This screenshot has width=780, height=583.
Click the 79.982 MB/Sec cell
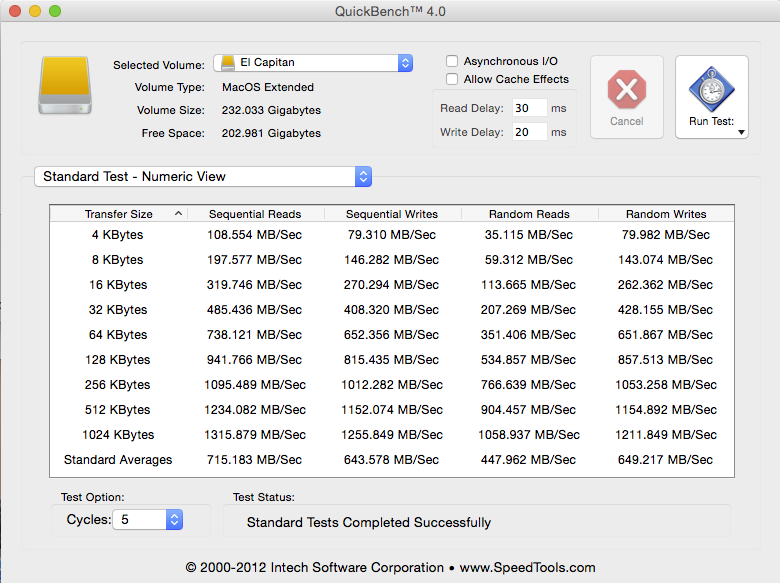point(666,235)
